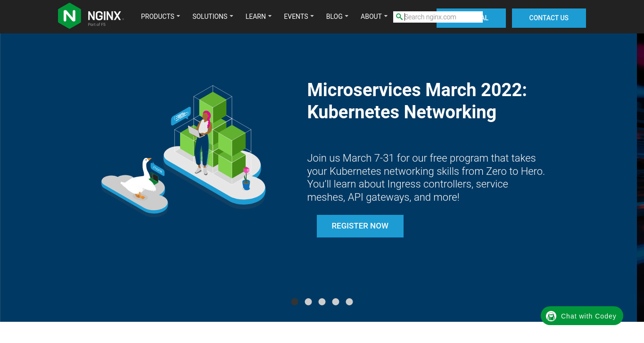Expand the Events menu

pos(299,16)
